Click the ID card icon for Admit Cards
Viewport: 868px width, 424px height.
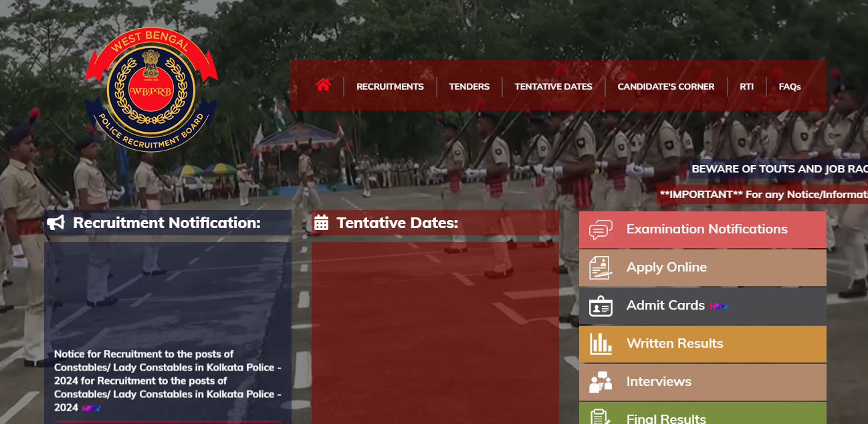point(600,306)
